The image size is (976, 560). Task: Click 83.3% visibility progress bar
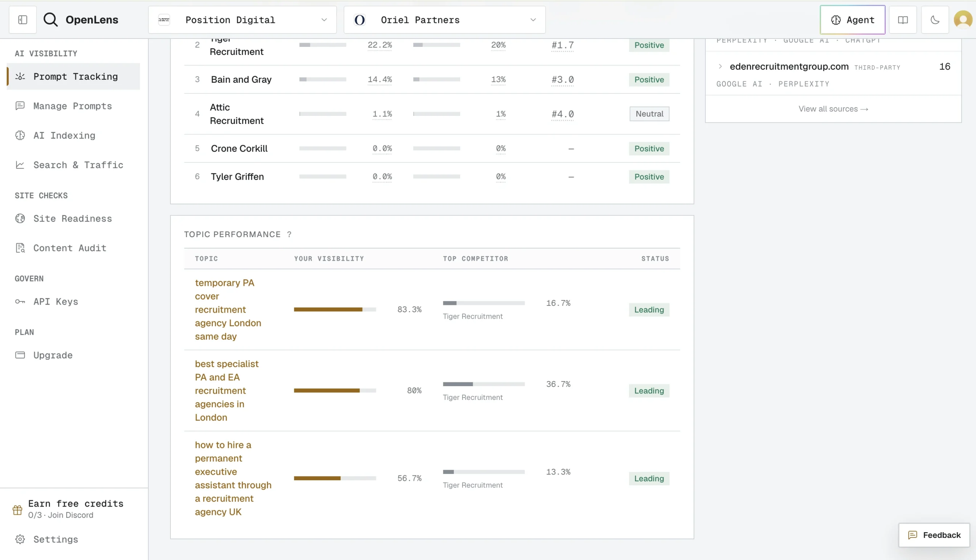click(335, 310)
